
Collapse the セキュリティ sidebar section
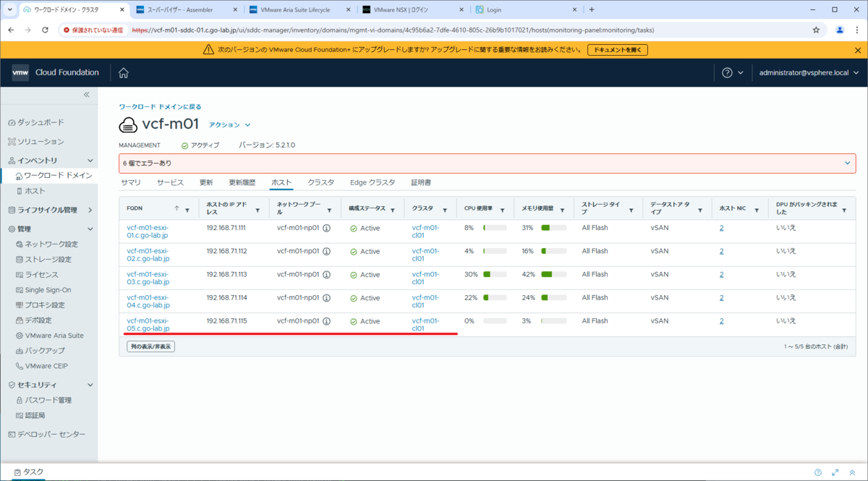tap(90, 385)
